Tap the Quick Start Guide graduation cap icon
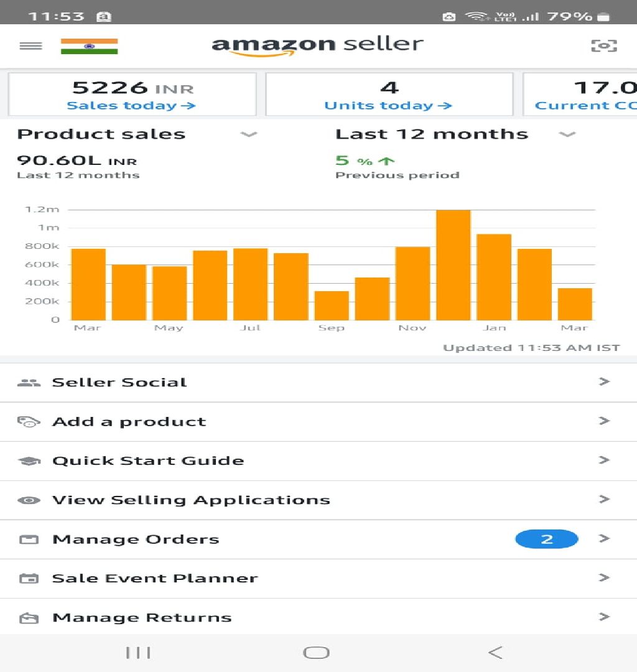 [x=29, y=461]
